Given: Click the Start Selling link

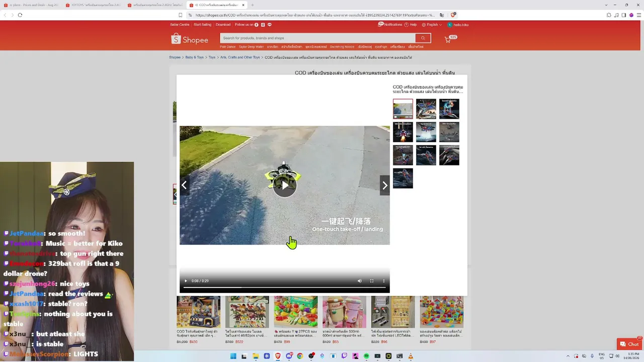Looking at the screenshot, I should pos(202,25).
